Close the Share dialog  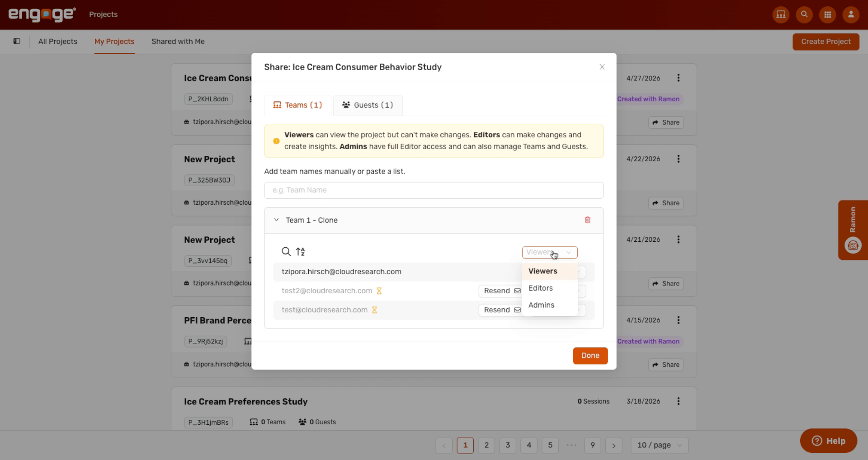(x=602, y=67)
